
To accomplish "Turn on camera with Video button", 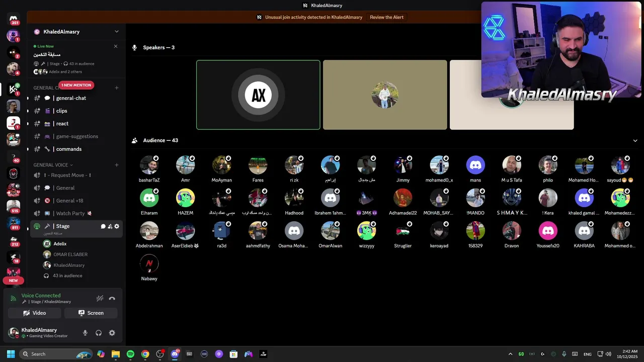I will pyautogui.click(x=34, y=313).
